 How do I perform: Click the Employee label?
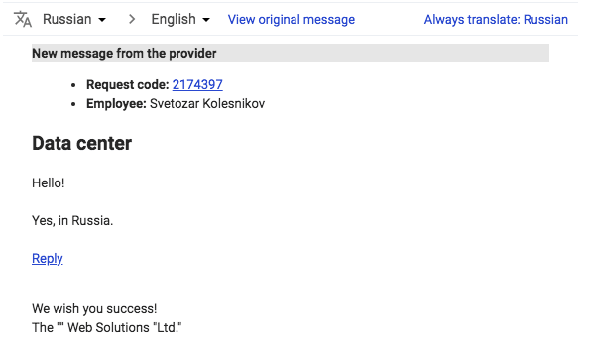point(116,103)
